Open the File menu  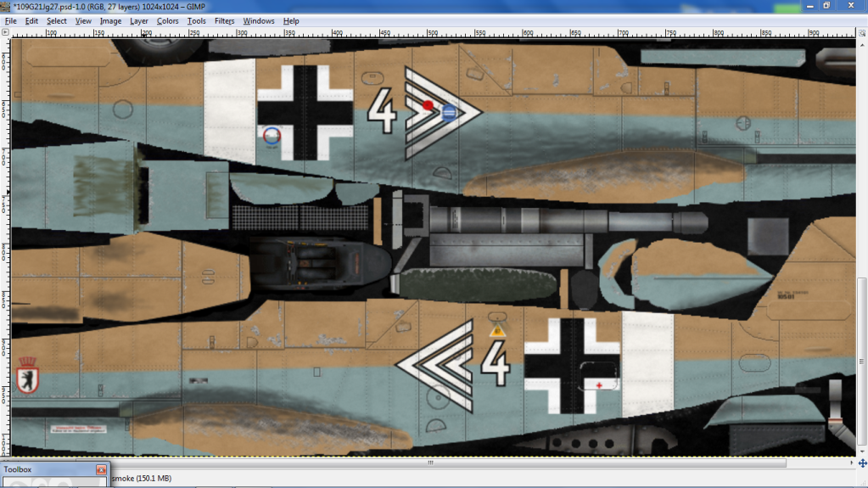[10, 21]
